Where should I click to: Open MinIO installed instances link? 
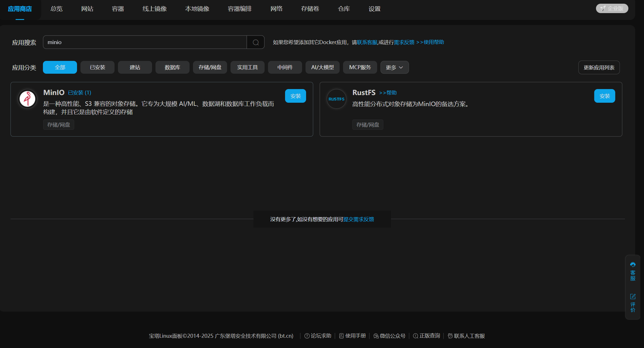click(x=80, y=93)
